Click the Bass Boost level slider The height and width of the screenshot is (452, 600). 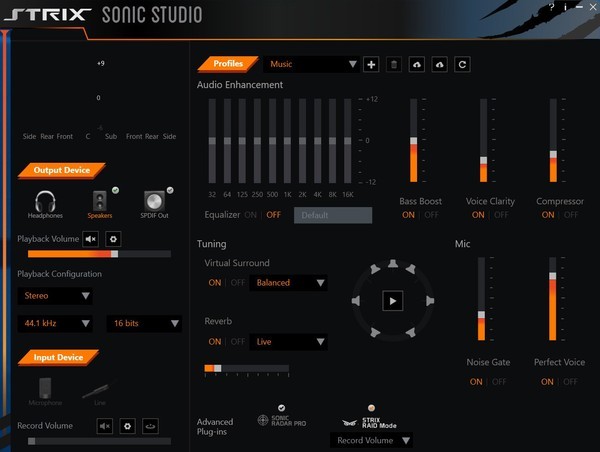[414, 140]
